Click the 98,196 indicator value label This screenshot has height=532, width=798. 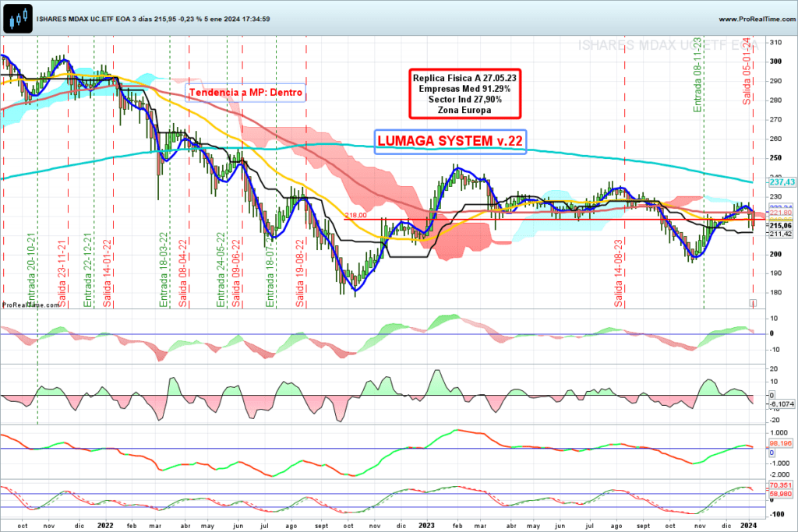(781, 443)
